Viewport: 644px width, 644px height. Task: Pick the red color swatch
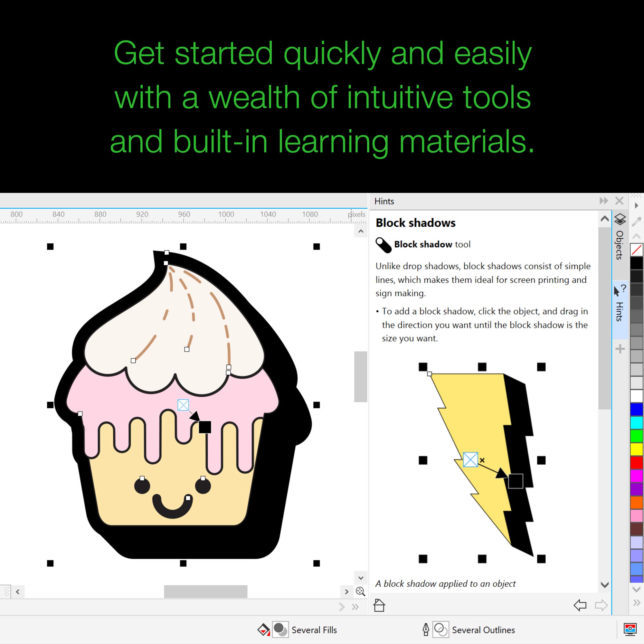coord(637,463)
